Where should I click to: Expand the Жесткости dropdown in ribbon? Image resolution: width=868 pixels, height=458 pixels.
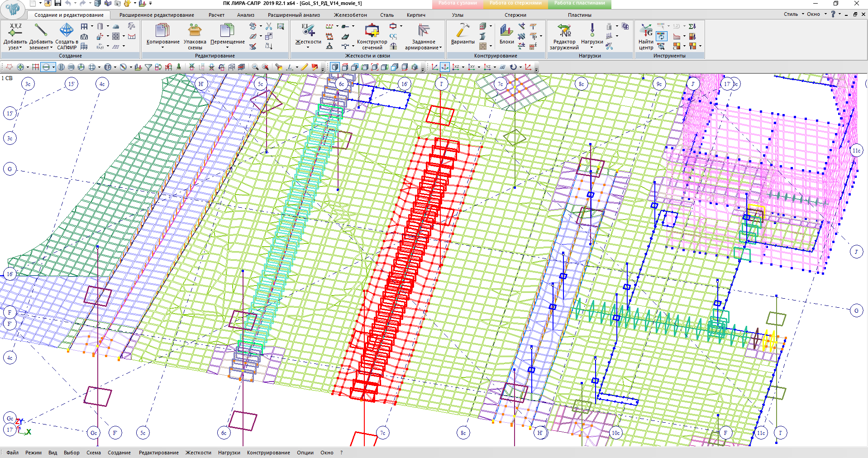tap(308, 48)
